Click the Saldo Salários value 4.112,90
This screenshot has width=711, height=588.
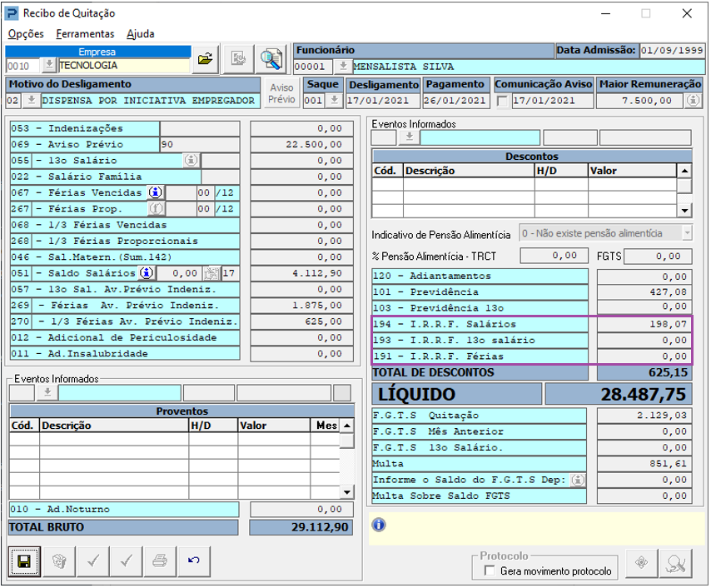pos(301,273)
